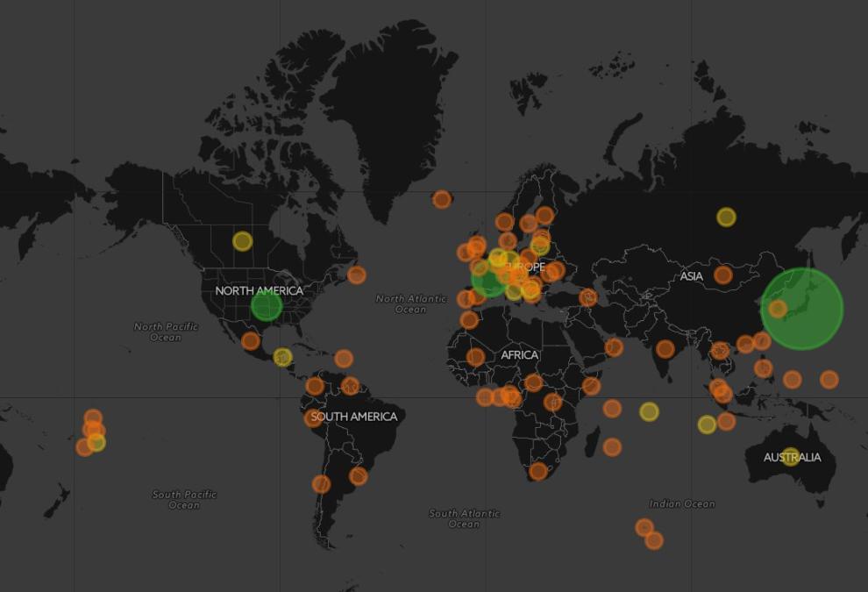Click the orange marker in the Caribbean Sea
Viewport: 868px width, 592px height.
pyautogui.click(x=344, y=358)
